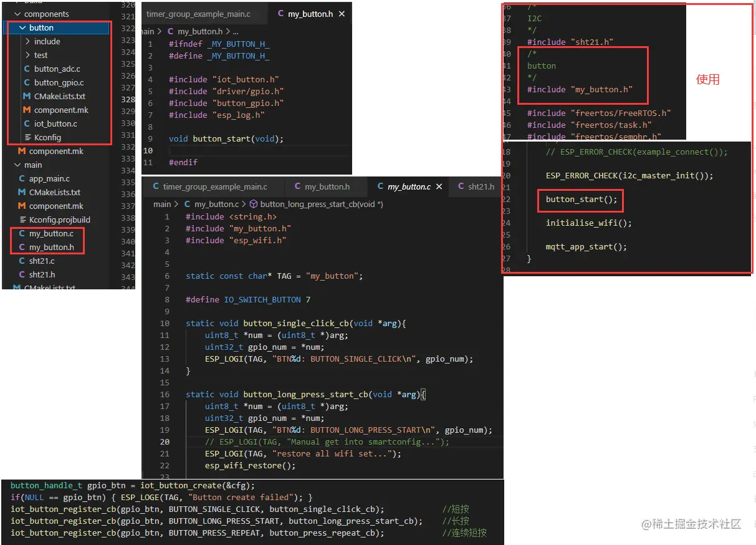Click the orange M icon of component.mk in button folder
Image resolution: width=756 pixels, height=545 pixels.
tap(27, 110)
